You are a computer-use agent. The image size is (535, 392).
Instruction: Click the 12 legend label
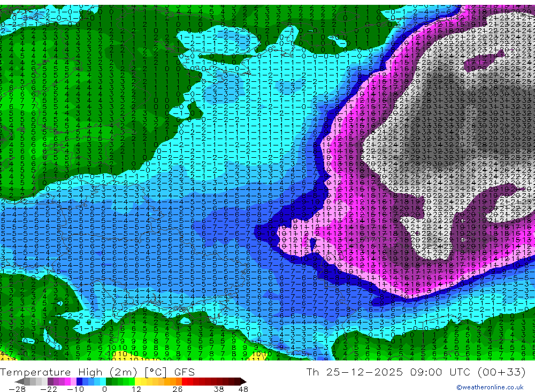point(136,389)
